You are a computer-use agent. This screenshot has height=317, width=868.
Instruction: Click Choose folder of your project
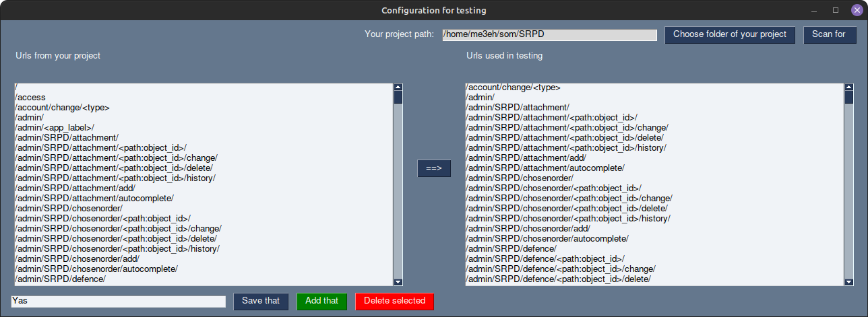coord(730,35)
